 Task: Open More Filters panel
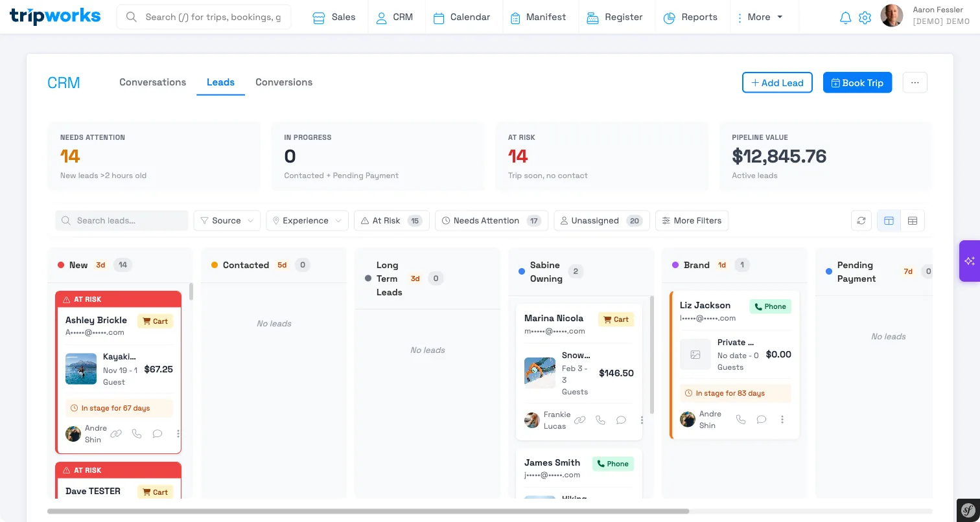(692, 221)
